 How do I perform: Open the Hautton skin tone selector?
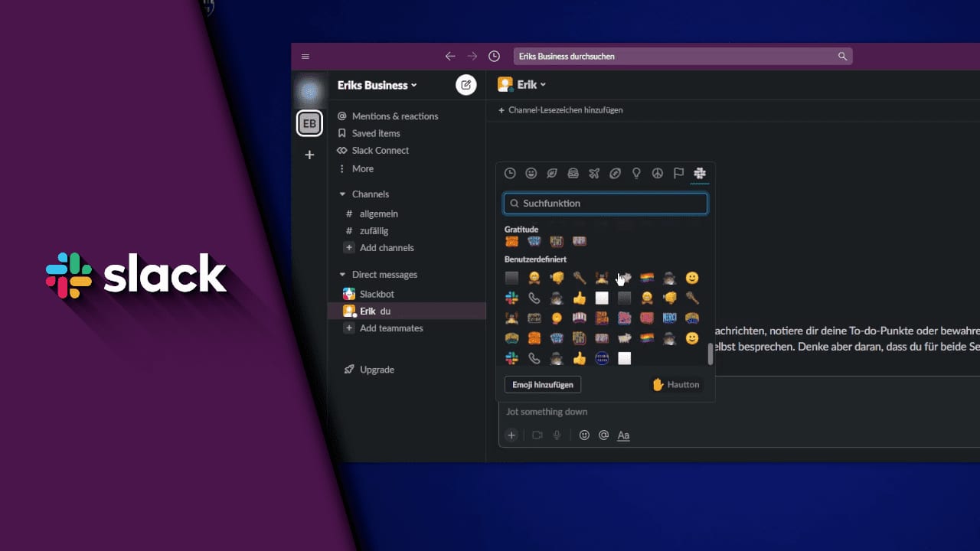[676, 385]
